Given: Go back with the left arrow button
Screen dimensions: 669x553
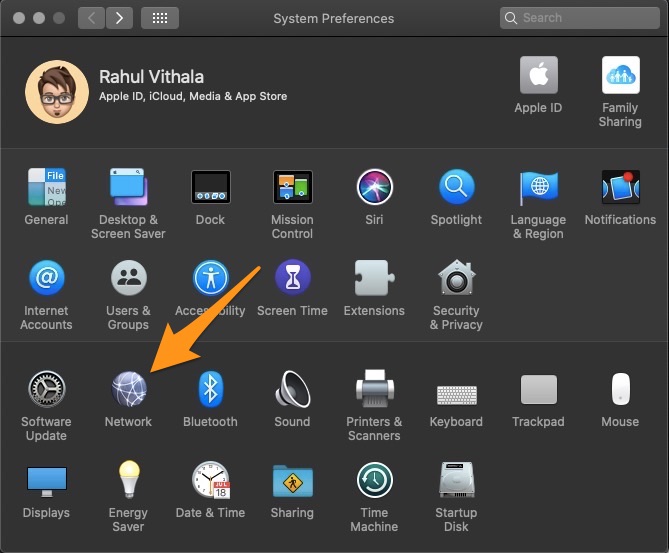Looking at the screenshot, I should point(91,18).
